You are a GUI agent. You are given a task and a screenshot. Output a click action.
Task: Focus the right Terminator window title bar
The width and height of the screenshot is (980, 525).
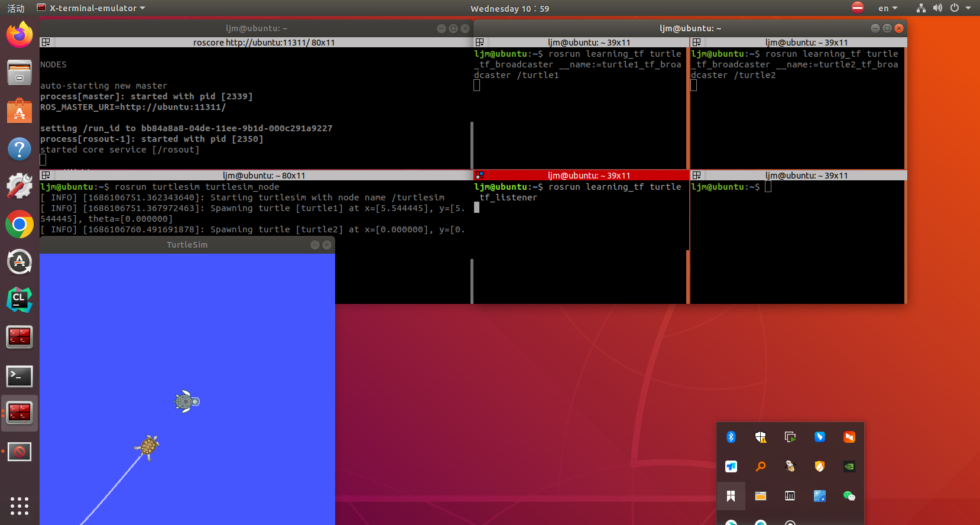point(690,28)
